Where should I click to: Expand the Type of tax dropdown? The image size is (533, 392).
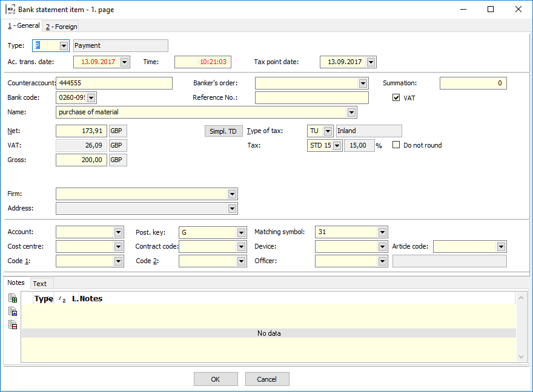328,131
